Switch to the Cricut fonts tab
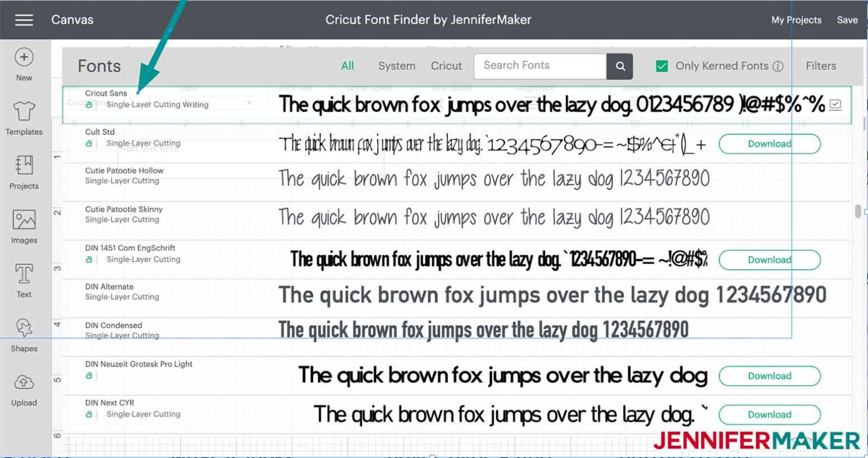 point(446,66)
